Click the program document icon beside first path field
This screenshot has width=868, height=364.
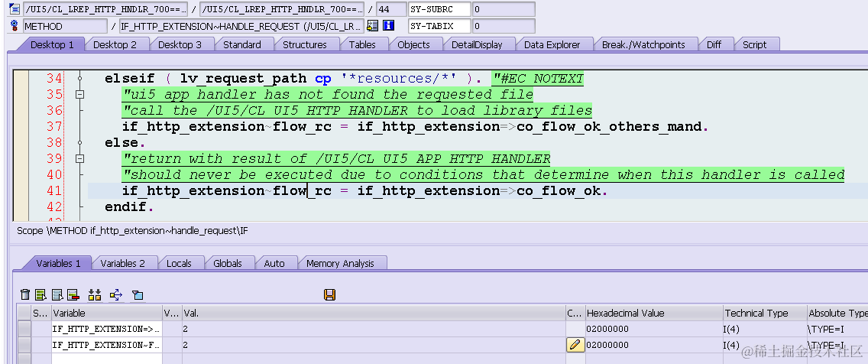tap(15, 9)
